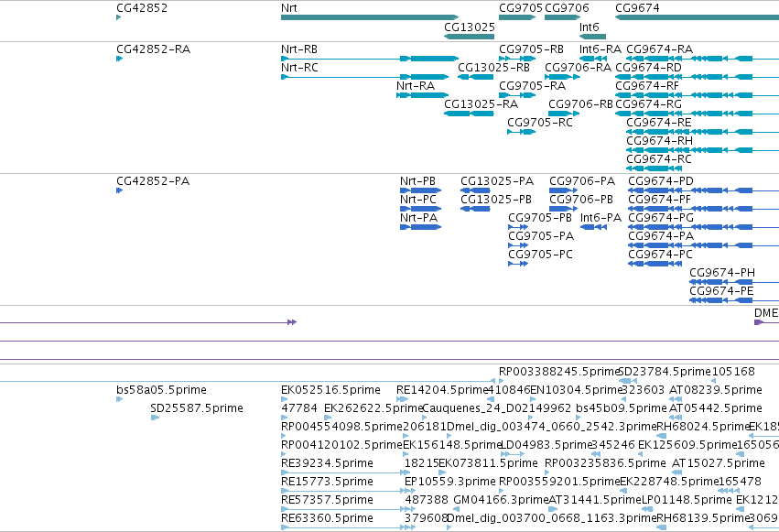Screen dimensions: 779x532
Task: Select transcript CG9705-RC
Action: tap(521, 132)
